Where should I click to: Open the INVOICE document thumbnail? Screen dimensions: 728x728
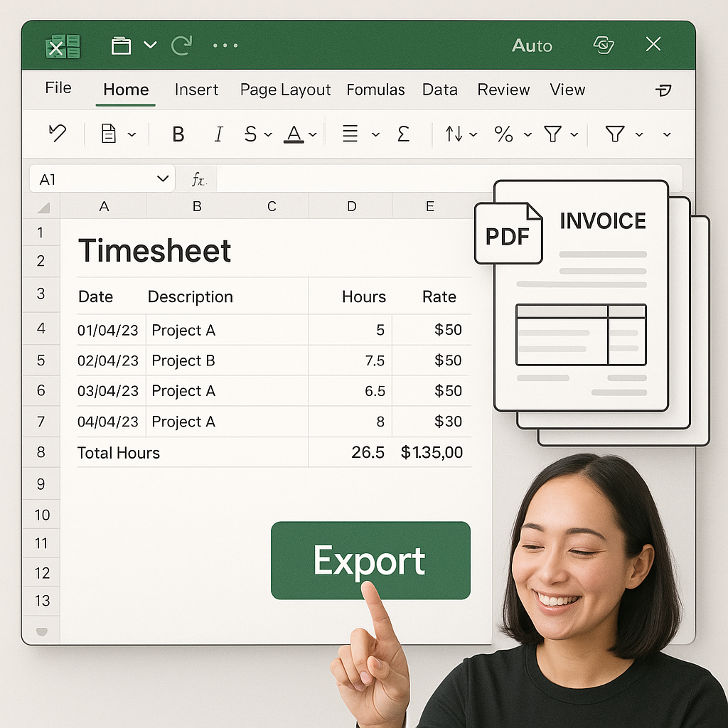coord(582,296)
